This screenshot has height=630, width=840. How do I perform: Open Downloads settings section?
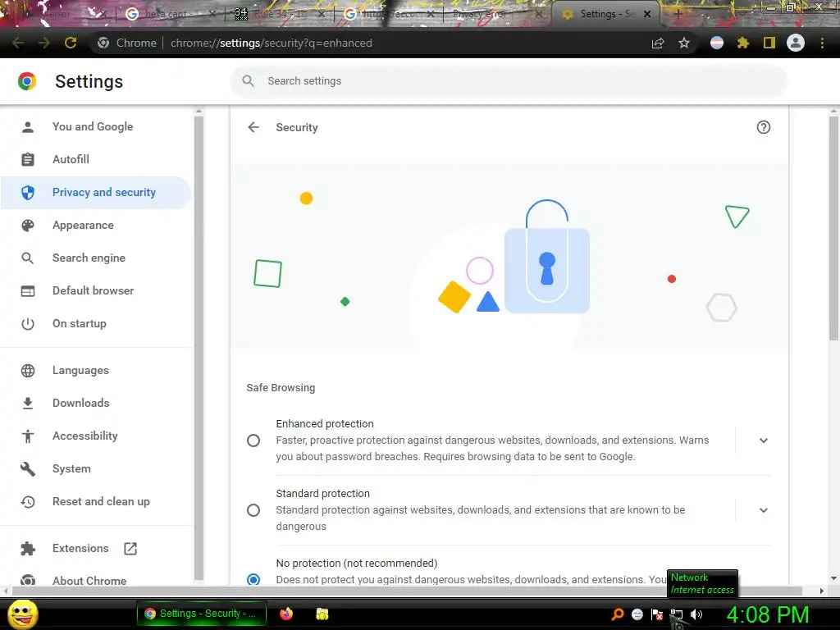click(95, 403)
